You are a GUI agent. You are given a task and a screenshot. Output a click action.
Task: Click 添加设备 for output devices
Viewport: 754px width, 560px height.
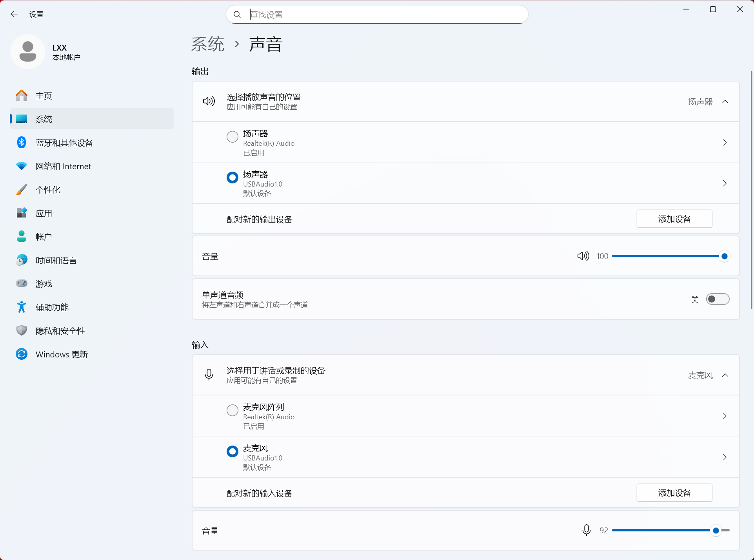coord(674,219)
